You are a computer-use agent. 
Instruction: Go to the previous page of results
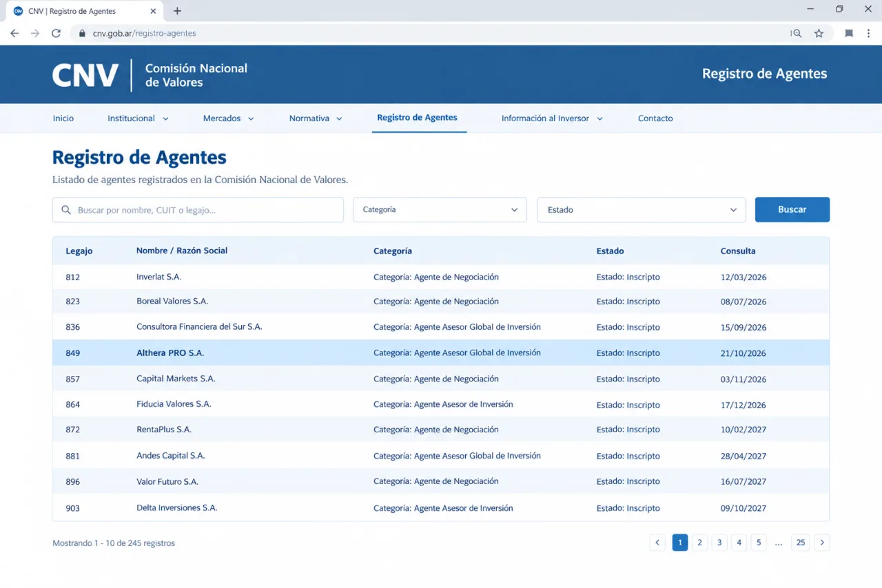click(657, 543)
